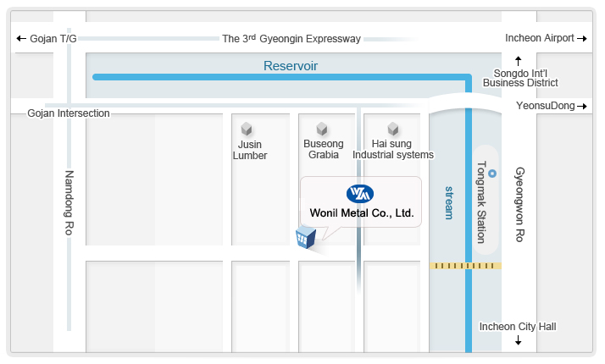Click the Wonil Metal logo in callout

click(360, 193)
